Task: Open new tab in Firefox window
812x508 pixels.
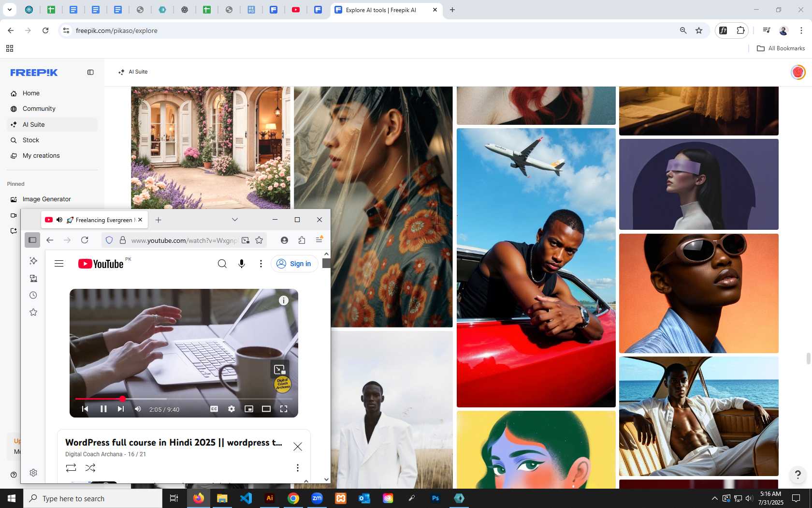Action: click(x=158, y=220)
